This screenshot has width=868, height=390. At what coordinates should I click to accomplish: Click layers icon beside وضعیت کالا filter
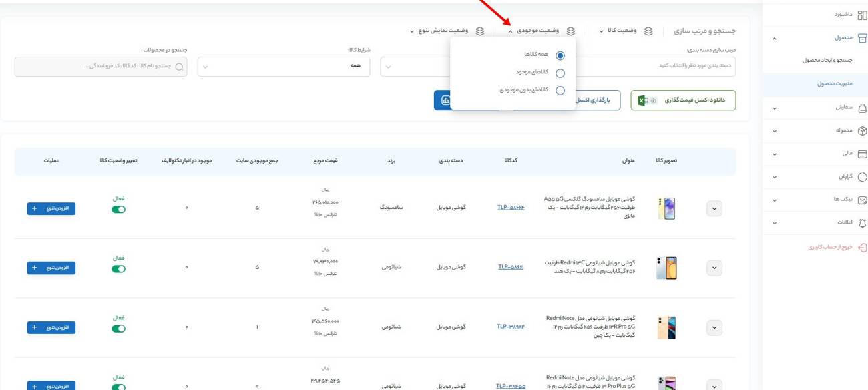click(x=648, y=31)
